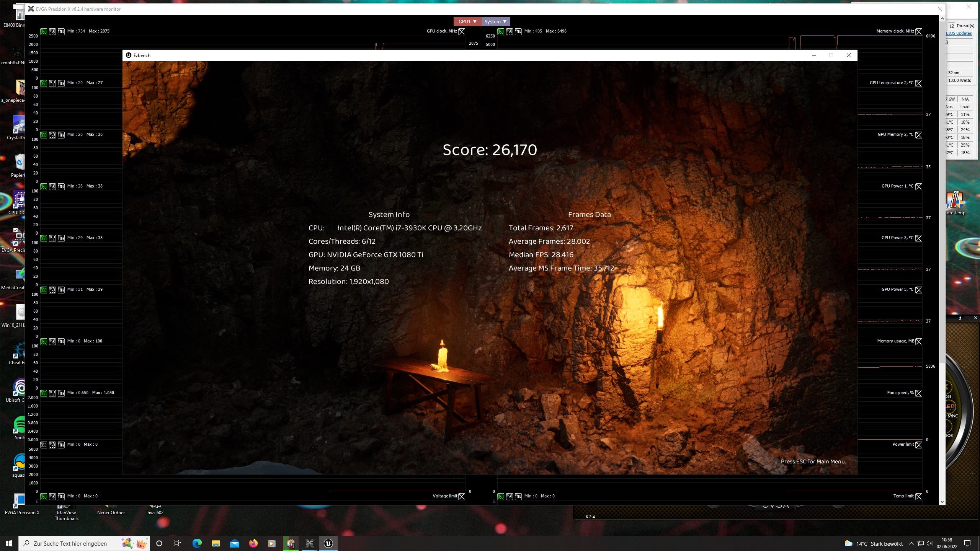The width and height of the screenshot is (980, 551).
Task: Uncheck the GPU temperature 2 checkbox
Action: point(919,83)
